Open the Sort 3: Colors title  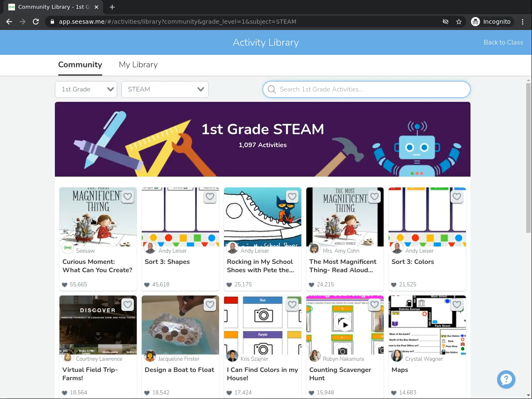point(413,262)
